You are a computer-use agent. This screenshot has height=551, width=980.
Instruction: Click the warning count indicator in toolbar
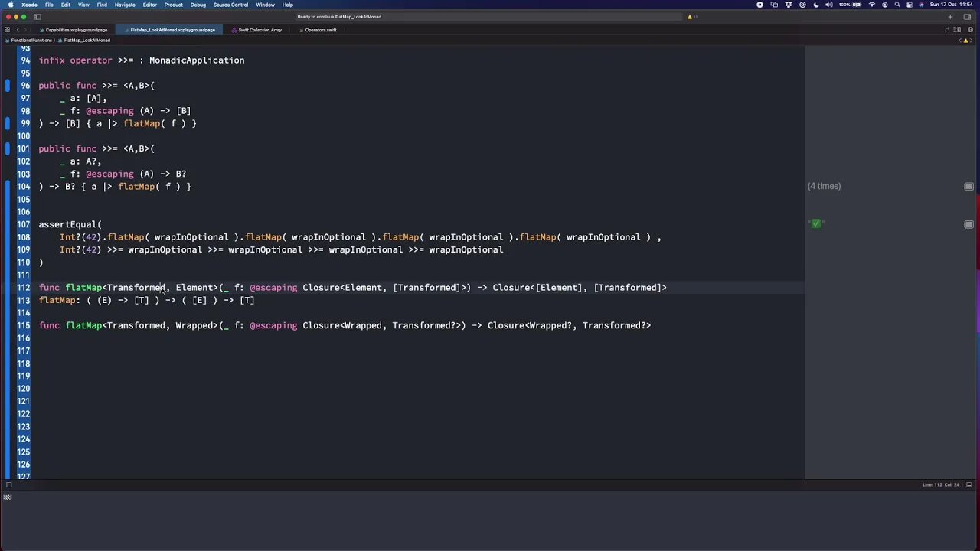point(692,17)
